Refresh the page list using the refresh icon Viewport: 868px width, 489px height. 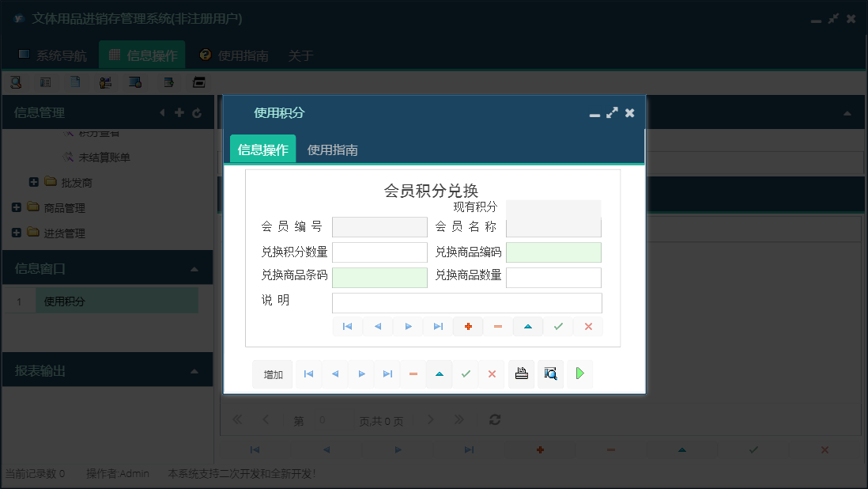pyautogui.click(x=495, y=420)
